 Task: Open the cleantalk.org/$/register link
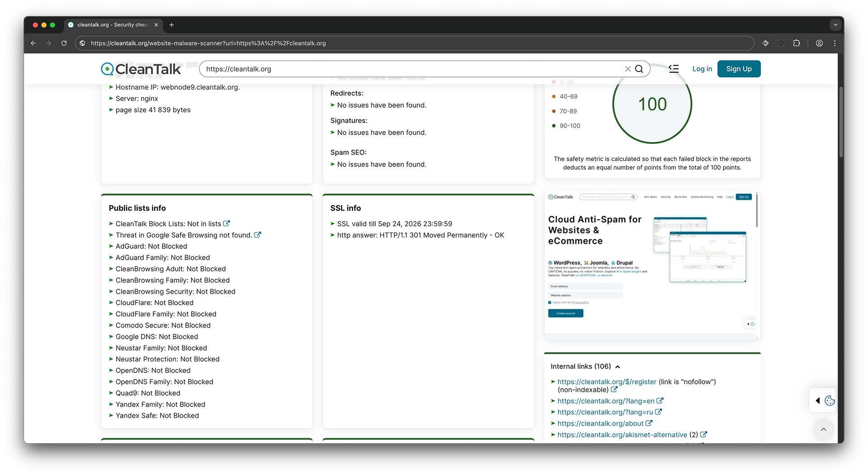click(607, 382)
